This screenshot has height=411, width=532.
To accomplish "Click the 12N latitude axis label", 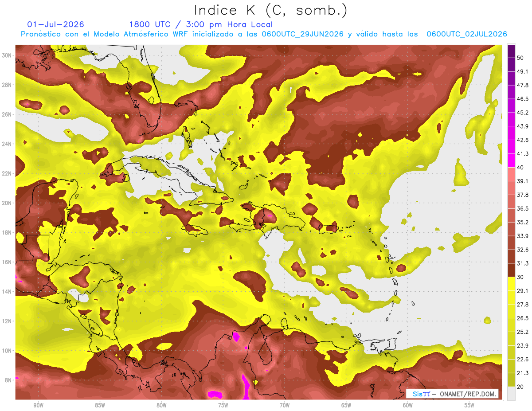I will click(x=7, y=321).
